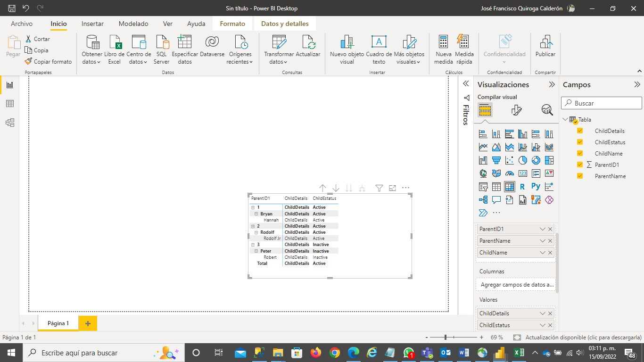Open ChildName field well dropdown
This screenshot has height=362, width=644.
(x=542, y=253)
